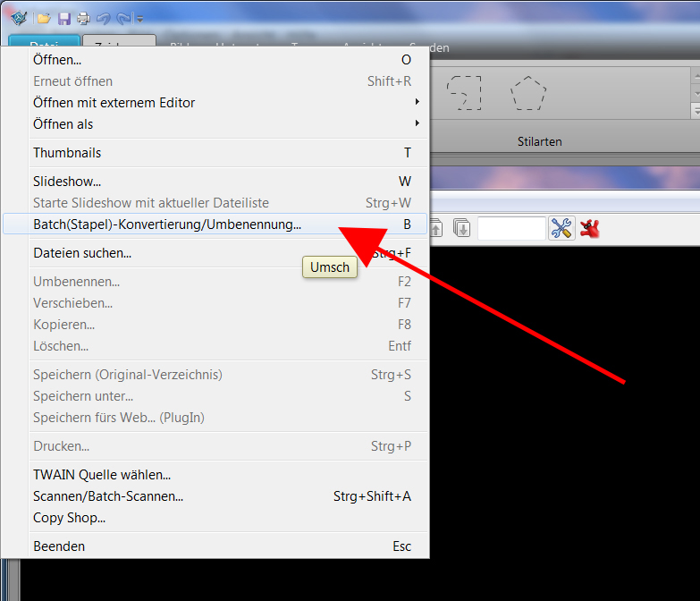Click the printer icon in quick toolbar
The image size is (700, 601).
pyautogui.click(x=83, y=18)
